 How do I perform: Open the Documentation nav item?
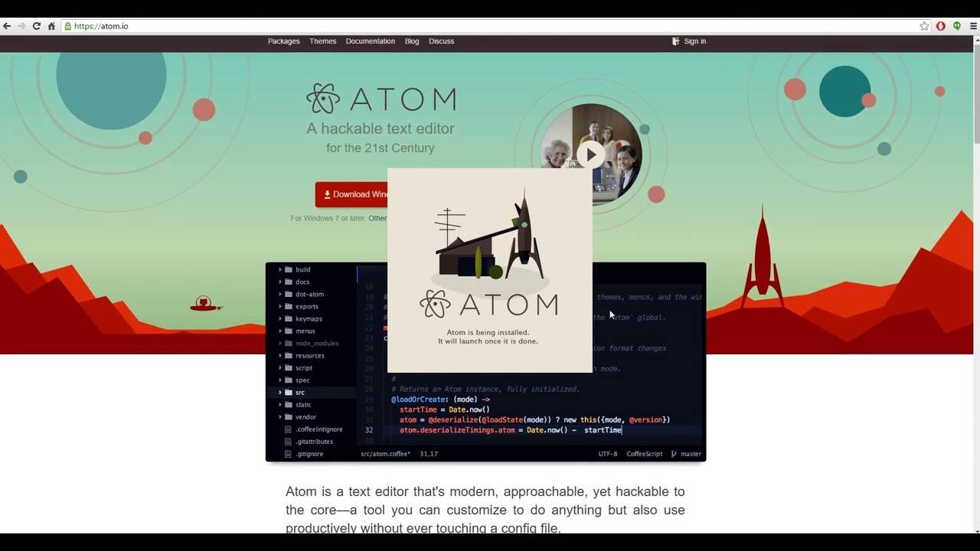370,41
